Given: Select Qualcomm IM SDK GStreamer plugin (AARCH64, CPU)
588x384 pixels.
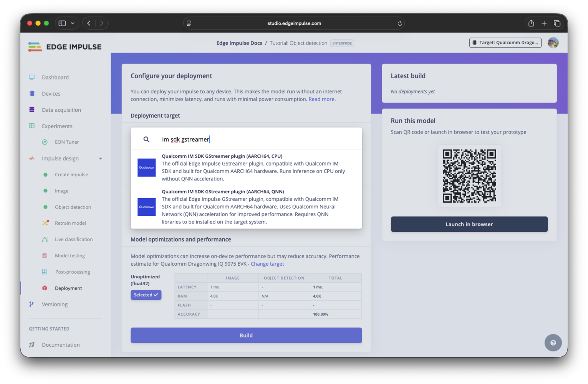Looking at the screenshot, I should coord(246,167).
